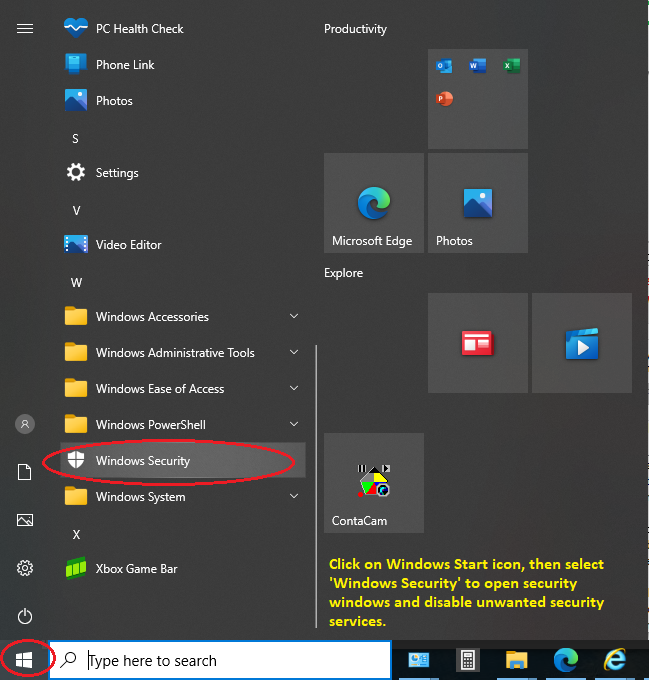The width and height of the screenshot is (649, 680).
Task: Click the Power button icon
Action: (25, 616)
